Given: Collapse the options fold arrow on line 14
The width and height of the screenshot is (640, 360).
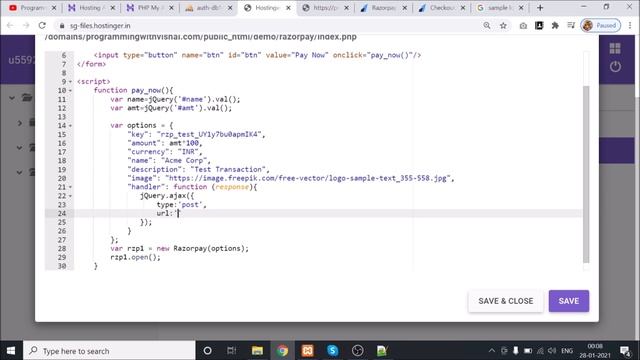Looking at the screenshot, I should tap(71, 126).
